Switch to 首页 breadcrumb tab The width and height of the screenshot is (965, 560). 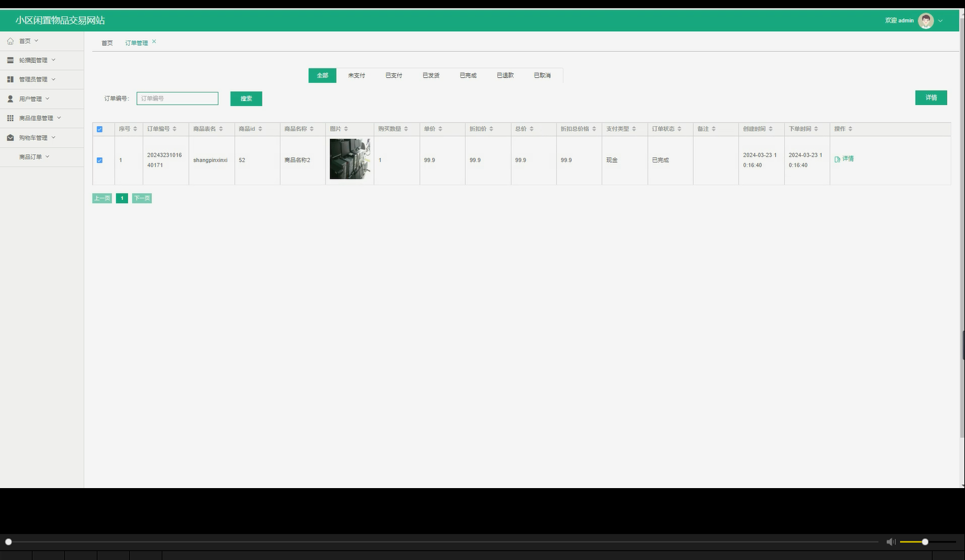pos(107,43)
